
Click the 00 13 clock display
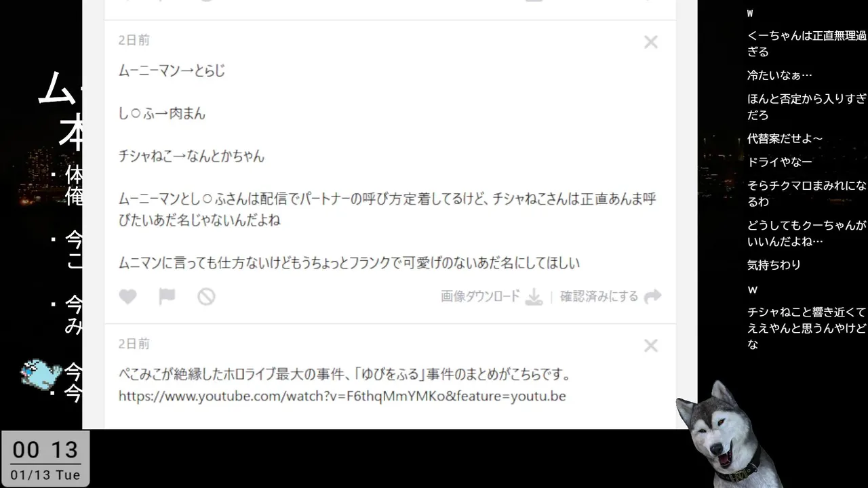45,449
